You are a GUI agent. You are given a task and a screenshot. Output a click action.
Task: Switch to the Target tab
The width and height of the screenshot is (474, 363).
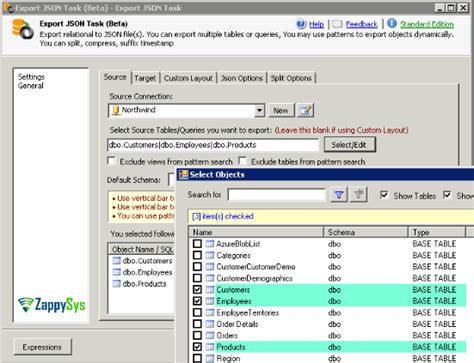[145, 78]
